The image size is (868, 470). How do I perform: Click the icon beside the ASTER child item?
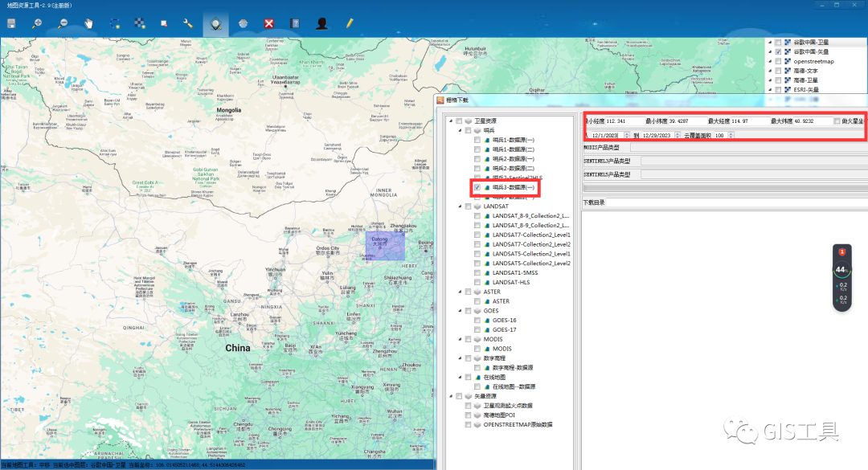[487, 301]
